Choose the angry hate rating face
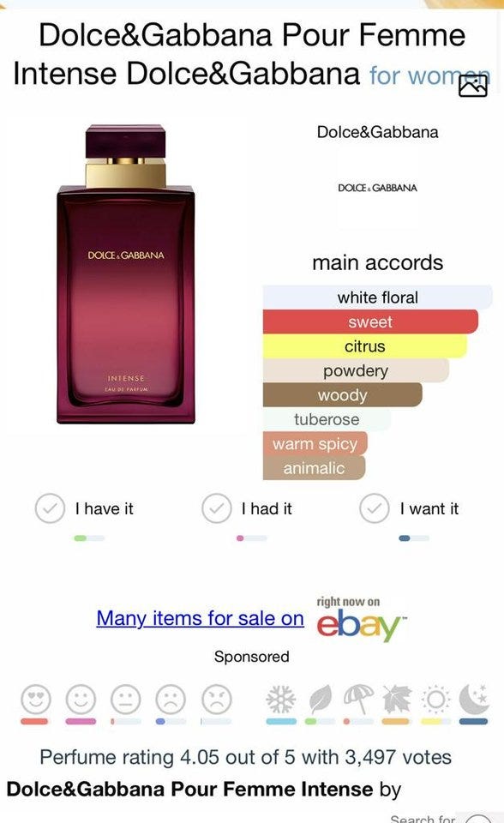Image resolution: width=504 pixels, height=823 pixels. tap(217, 700)
